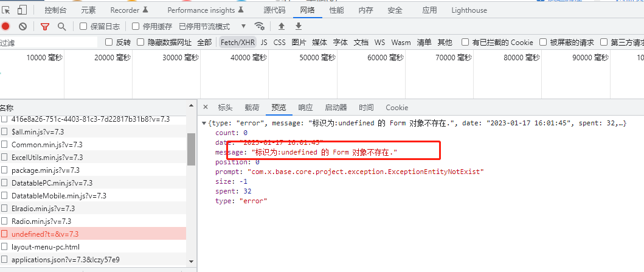Tick the 有已拦截的 Cookie checkbox
Image resolution: width=644 pixels, height=272 pixels.
pos(465,42)
